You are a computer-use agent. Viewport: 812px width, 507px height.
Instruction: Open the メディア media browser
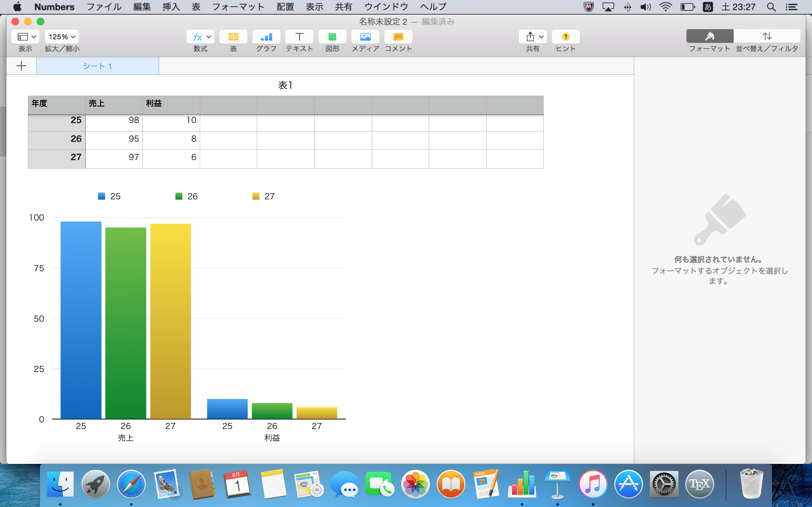coord(365,37)
